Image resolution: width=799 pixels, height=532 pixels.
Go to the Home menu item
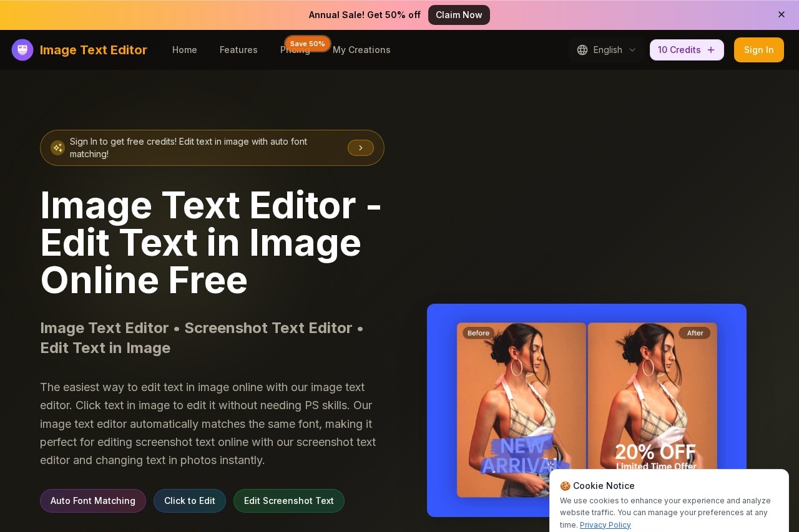tap(185, 50)
